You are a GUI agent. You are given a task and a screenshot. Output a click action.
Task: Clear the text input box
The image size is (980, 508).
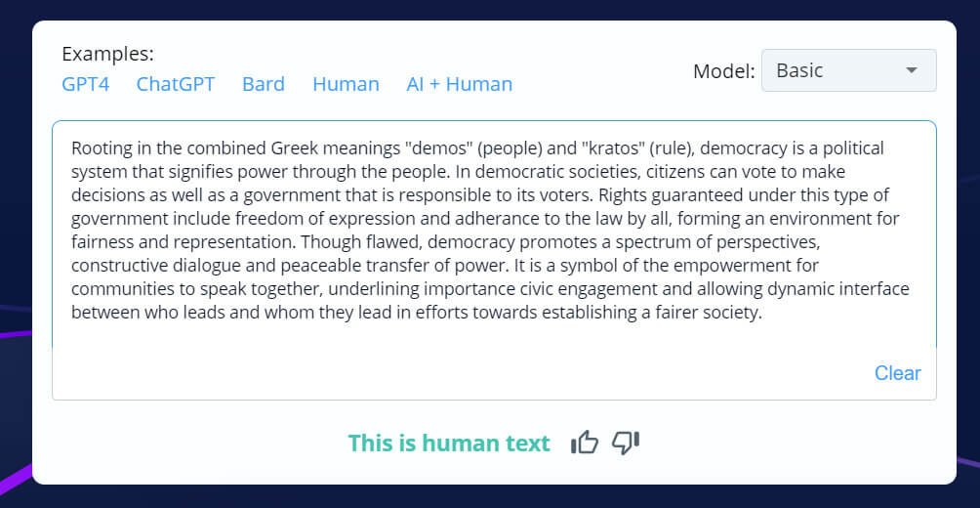897,372
